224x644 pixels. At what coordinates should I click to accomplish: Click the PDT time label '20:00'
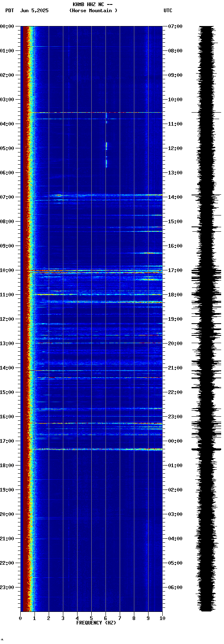pyautogui.click(x=7, y=514)
